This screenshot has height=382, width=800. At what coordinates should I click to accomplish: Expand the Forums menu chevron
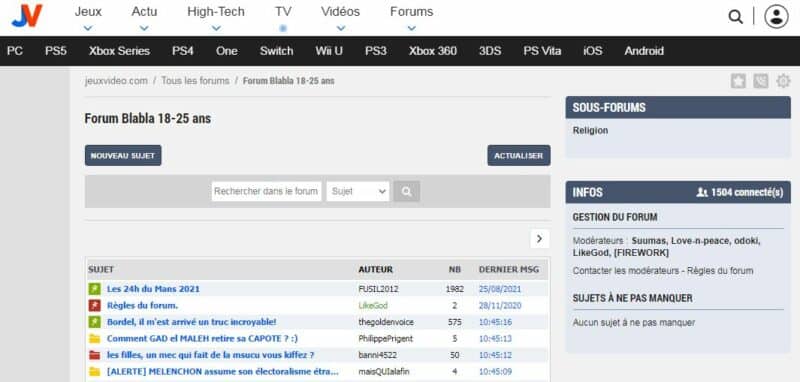coord(412,28)
